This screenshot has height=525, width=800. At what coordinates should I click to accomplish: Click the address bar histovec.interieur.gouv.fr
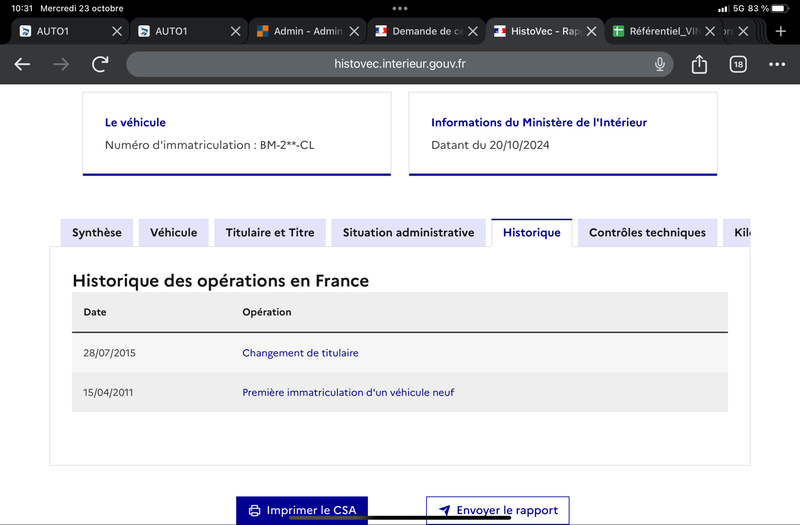pyautogui.click(x=399, y=64)
